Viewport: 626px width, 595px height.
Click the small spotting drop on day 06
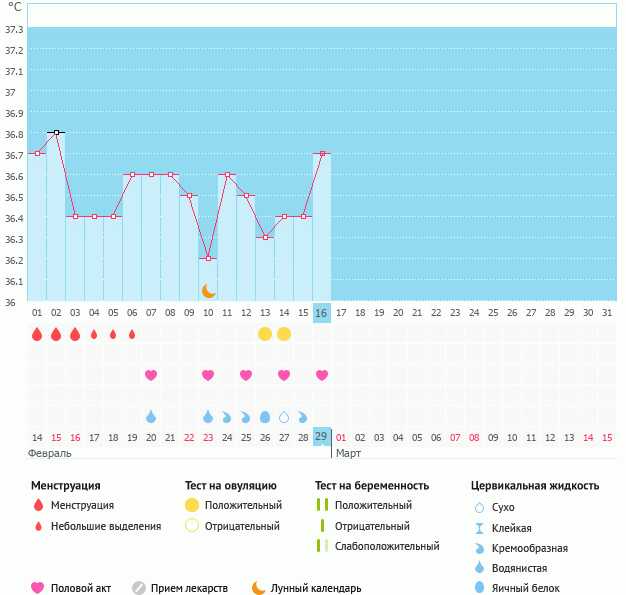click(x=132, y=334)
